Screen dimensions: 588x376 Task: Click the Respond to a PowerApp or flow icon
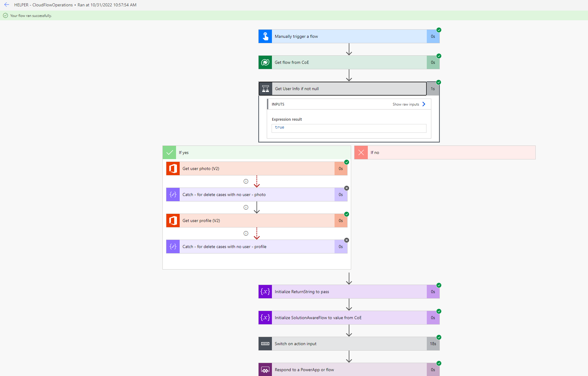coord(265,369)
